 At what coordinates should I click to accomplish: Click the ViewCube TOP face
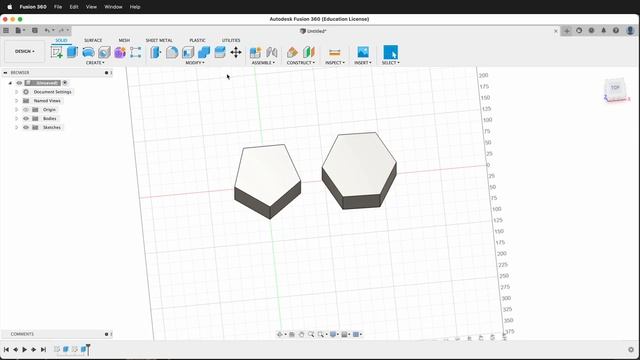click(615, 87)
